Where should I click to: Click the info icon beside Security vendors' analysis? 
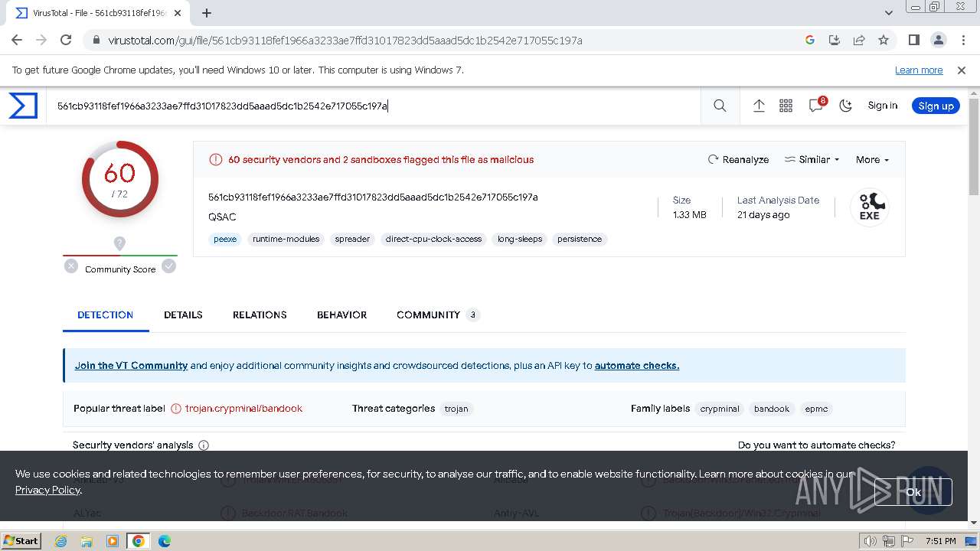tap(204, 445)
